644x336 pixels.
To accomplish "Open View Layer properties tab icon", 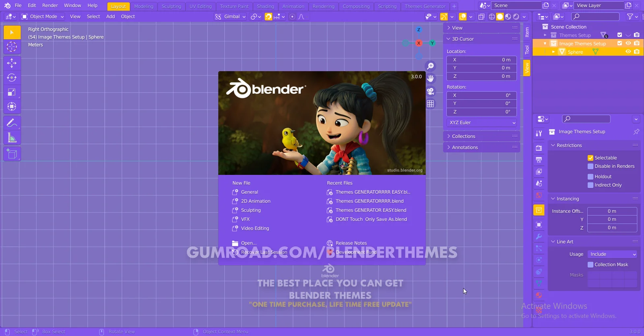I will click(x=539, y=172).
